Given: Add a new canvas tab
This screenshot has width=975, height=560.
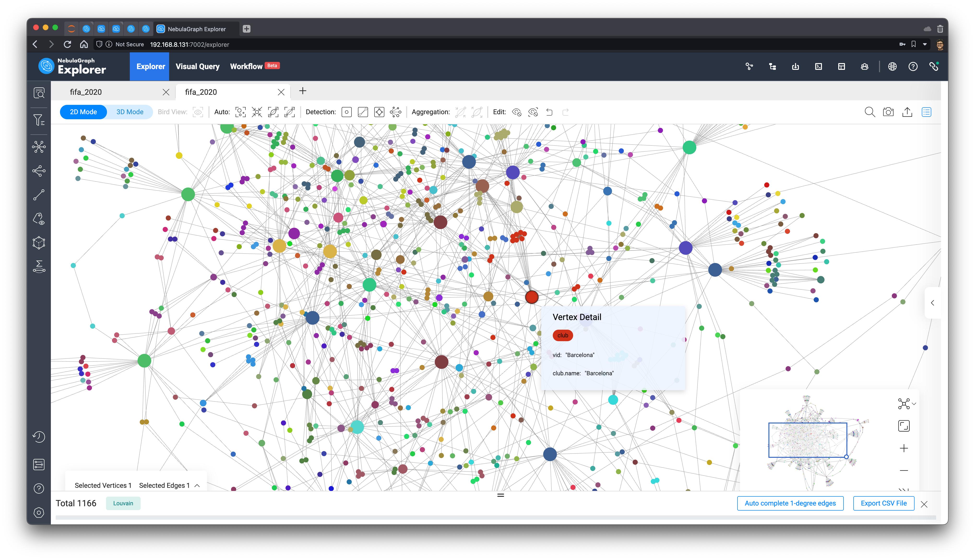Looking at the screenshot, I should [303, 91].
